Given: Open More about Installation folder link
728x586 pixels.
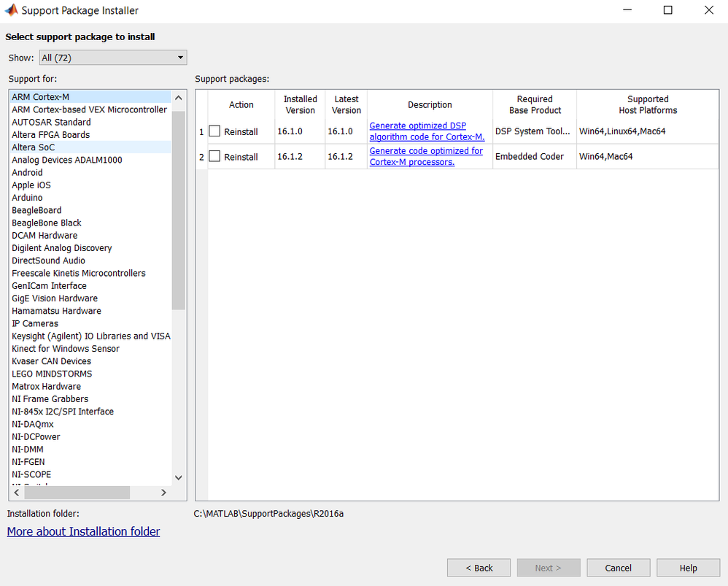Looking at the screenshot, I should coord(84,531).
